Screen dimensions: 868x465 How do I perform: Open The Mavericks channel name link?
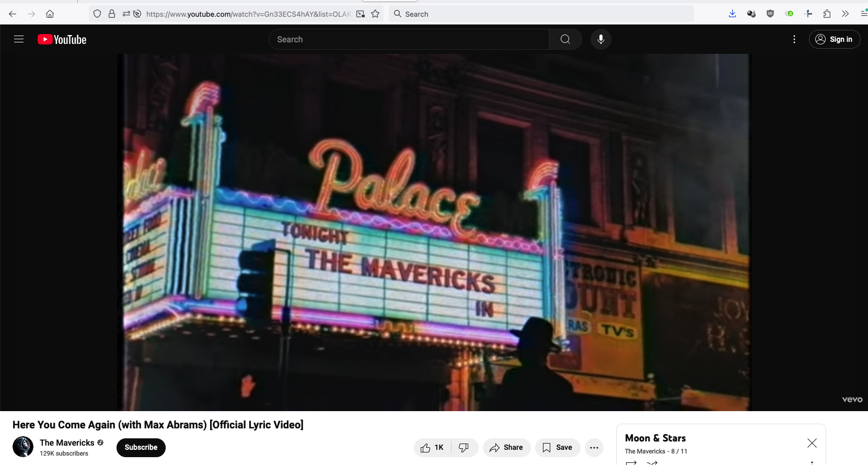point(67,443)
